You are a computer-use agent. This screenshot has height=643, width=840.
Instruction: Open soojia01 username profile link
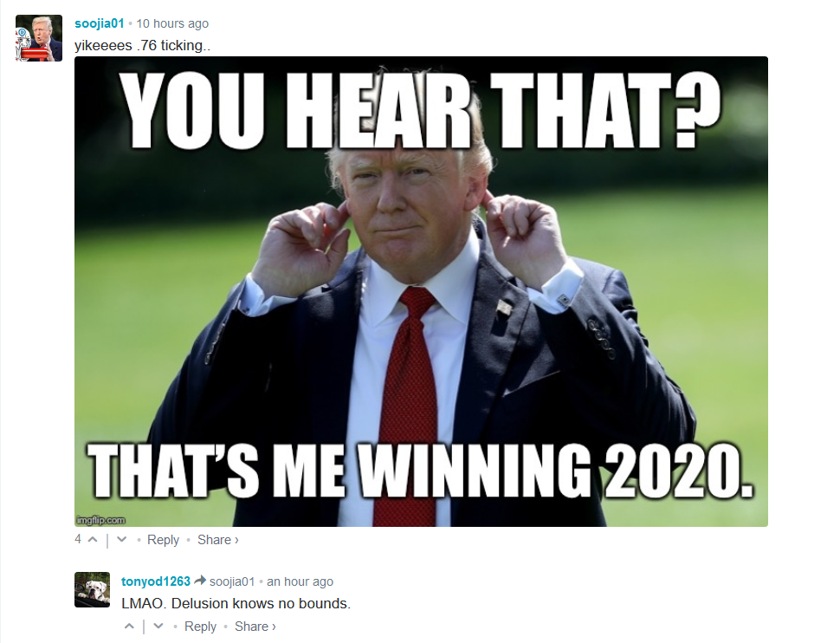(x=99, y=23)
